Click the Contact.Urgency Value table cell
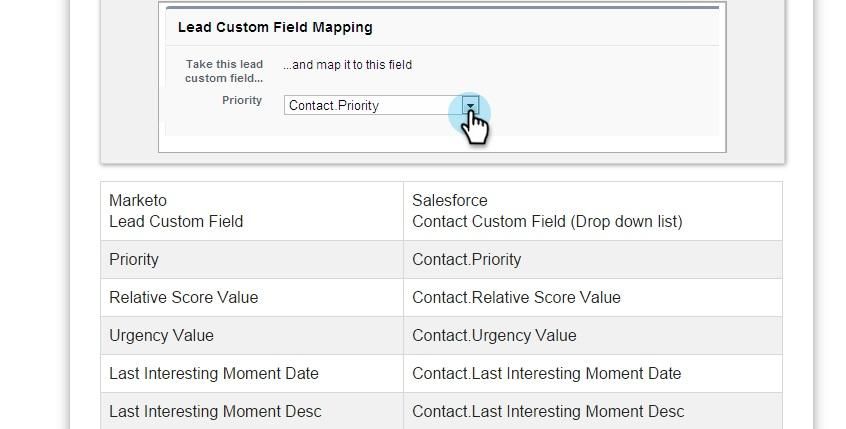This screenshot has height=429, width=846. [494, 335]
